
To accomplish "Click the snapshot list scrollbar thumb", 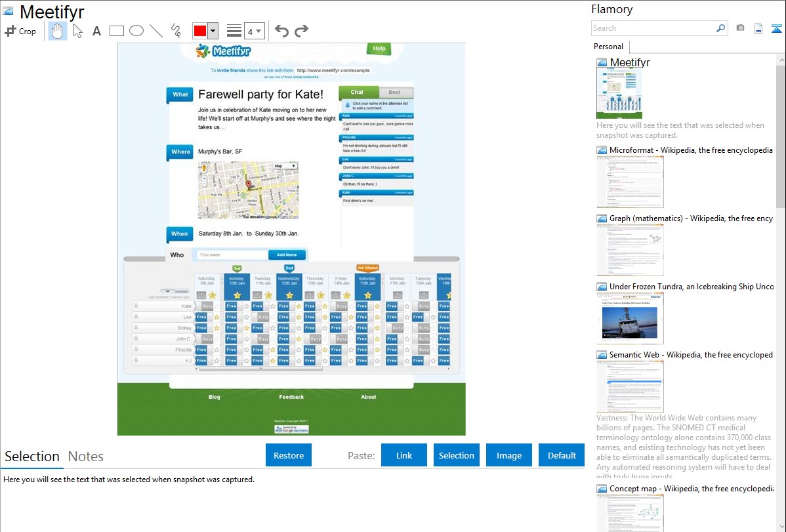I will click(x=781, y=135).
